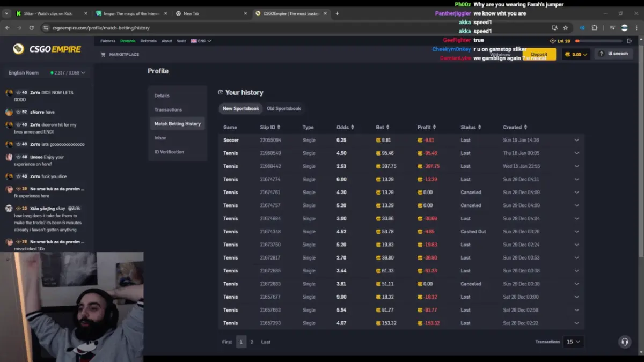This screenshot has width=644, height=362.
Task: Switch to Old Sportsbook history
Action: (284, 108)
